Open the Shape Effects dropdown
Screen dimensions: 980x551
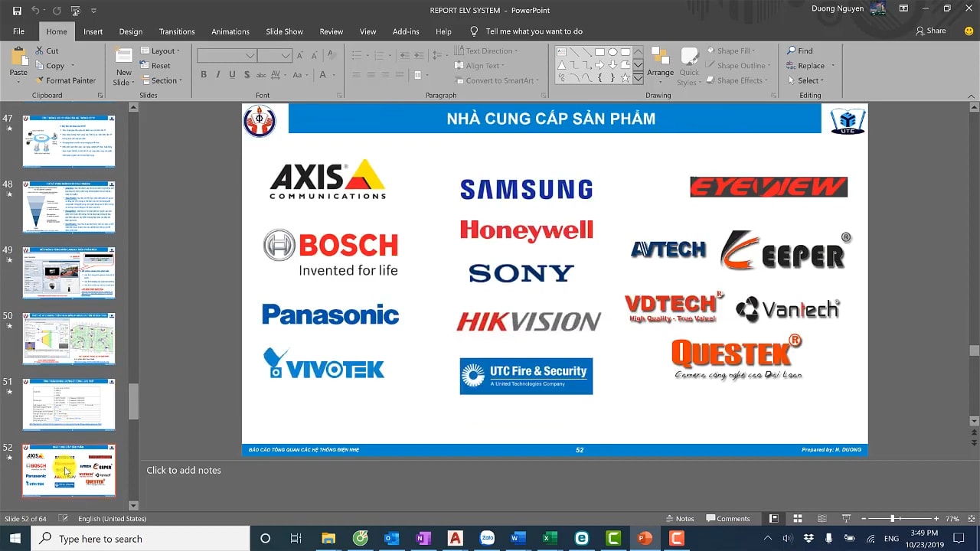coord(737,80)
